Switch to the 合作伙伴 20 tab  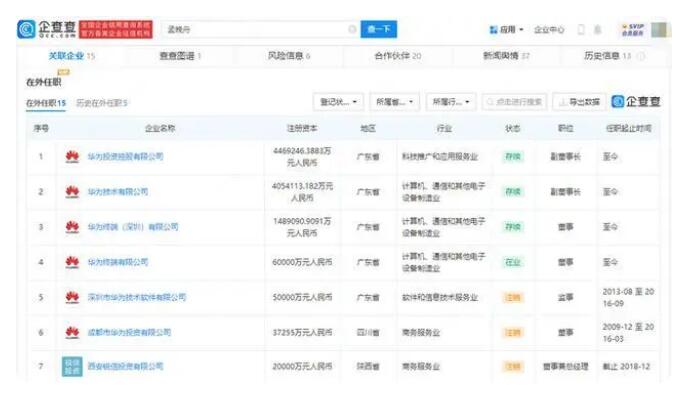click(397, 56)
